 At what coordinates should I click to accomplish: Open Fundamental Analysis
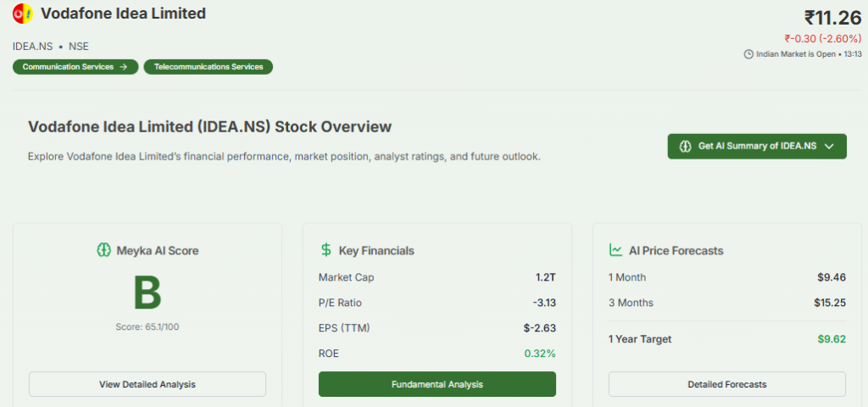point(437,384)
